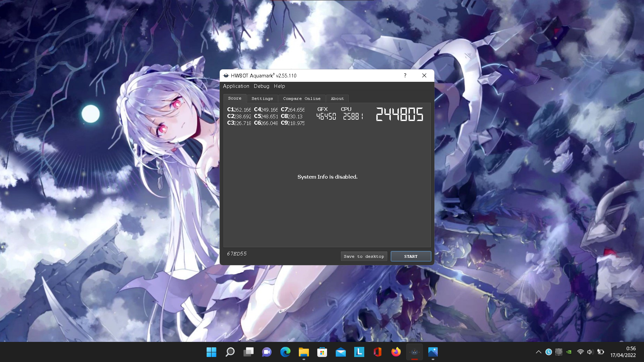The width and height of the screenshot is (644, 362).
Task: Select the C5 value 248.651
Action: coord(269,117)
